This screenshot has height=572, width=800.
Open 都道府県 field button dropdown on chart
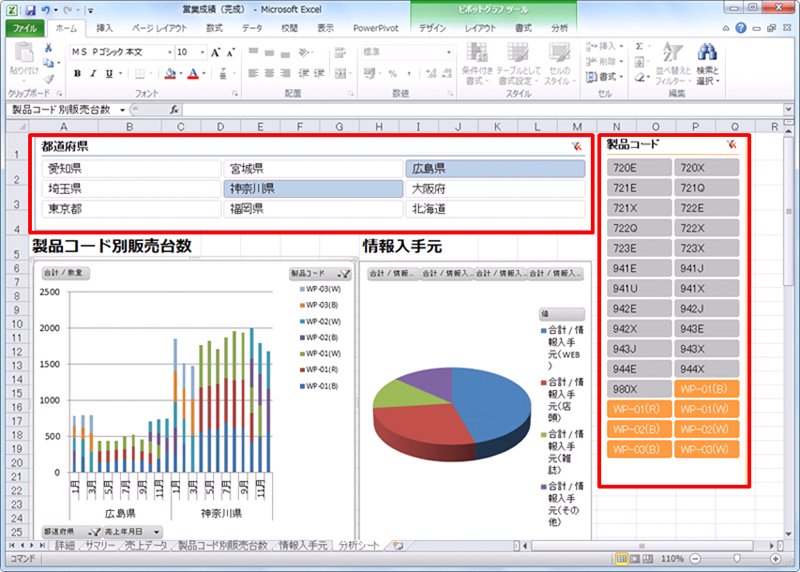[93, 532]
